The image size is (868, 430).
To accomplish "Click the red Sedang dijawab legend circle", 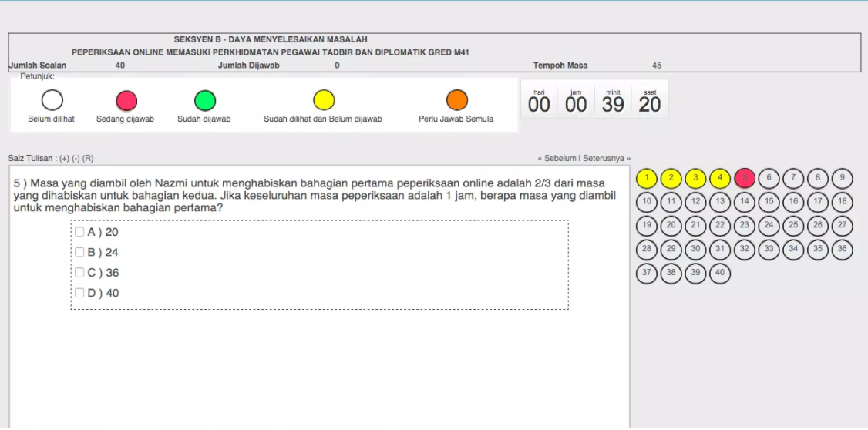I will coord(126,101).
